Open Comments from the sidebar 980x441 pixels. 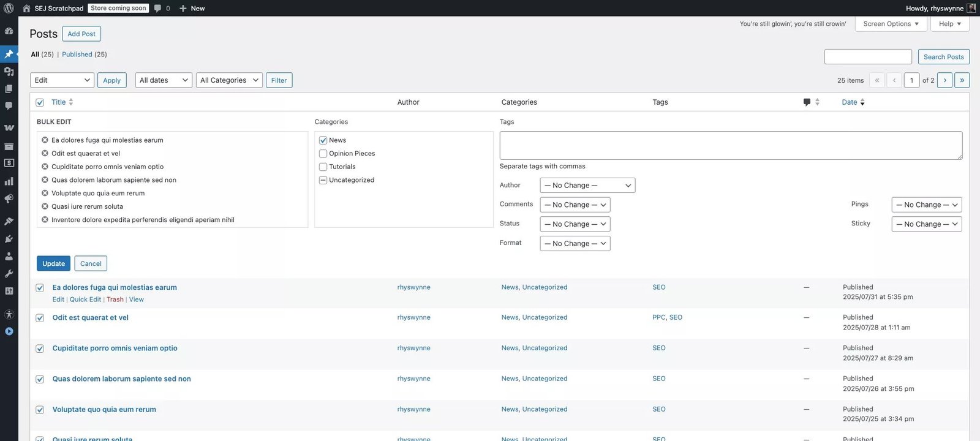coord(9,106)
